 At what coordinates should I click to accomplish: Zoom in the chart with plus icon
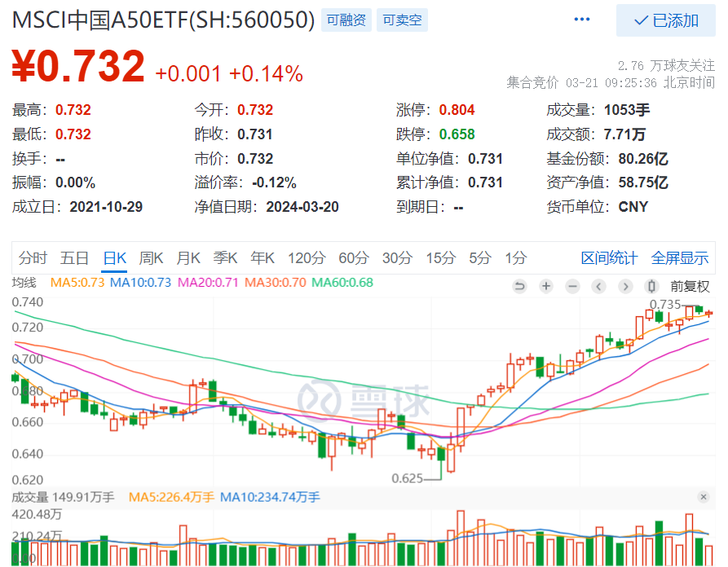click(546, 286)
